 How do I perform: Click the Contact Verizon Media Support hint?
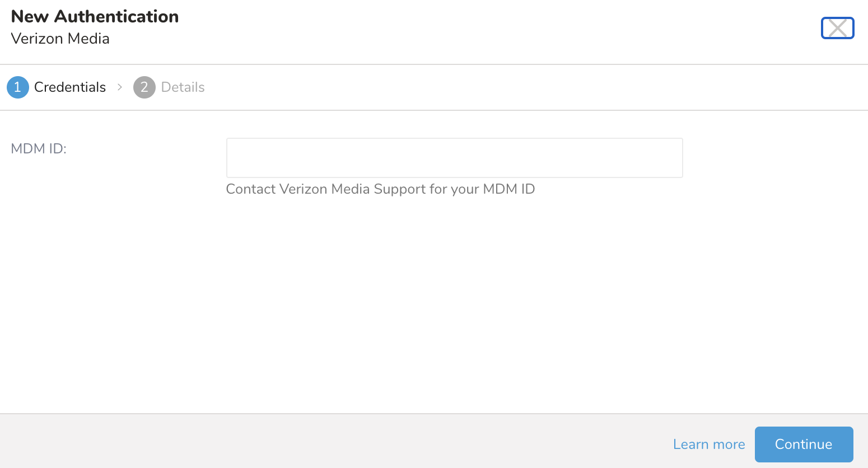(x=380, y=189)
